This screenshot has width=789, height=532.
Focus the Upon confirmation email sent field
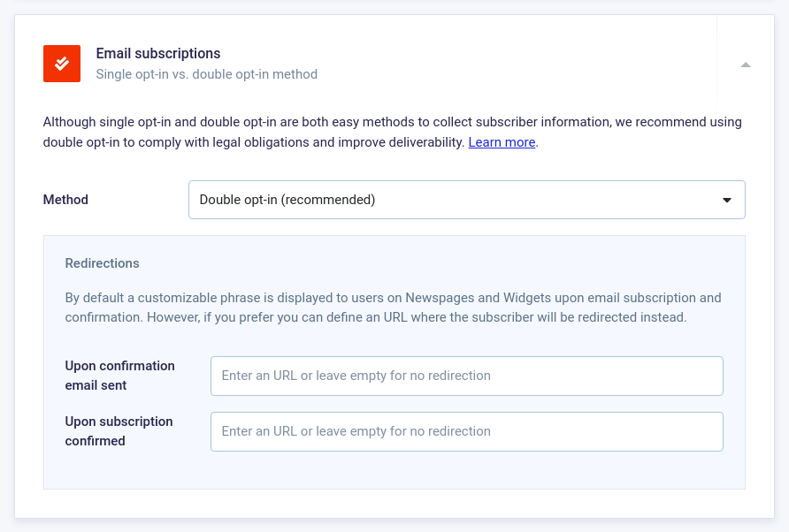(466, 376)
